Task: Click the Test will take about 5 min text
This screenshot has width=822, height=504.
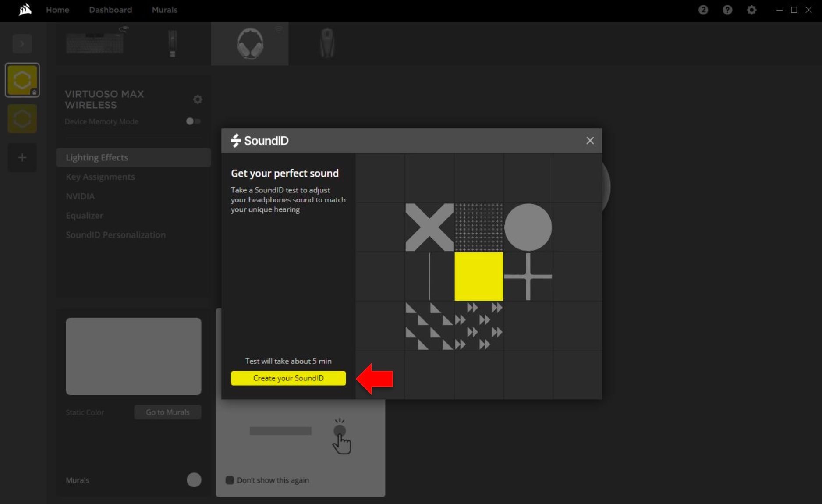Action: [288, 361]
